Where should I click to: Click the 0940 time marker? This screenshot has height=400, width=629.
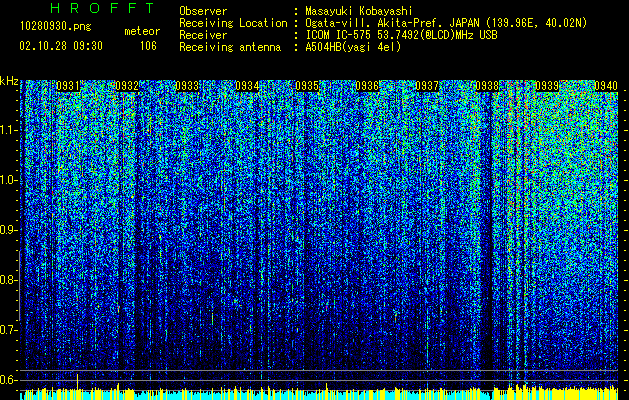(x=606, y=86)
